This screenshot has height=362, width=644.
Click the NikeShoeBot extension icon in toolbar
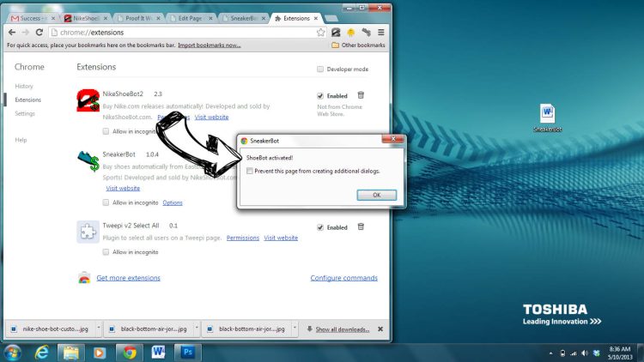(x=337, y=32)
